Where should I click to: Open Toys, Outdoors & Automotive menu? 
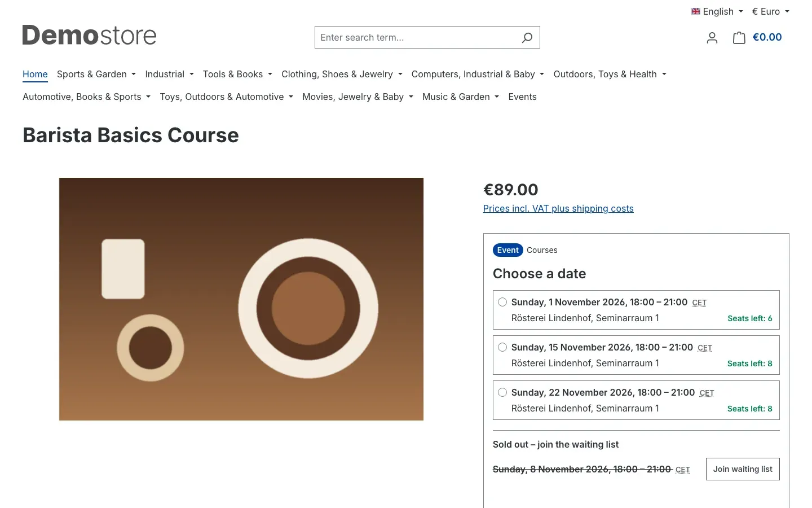click(x=226, y=97)
